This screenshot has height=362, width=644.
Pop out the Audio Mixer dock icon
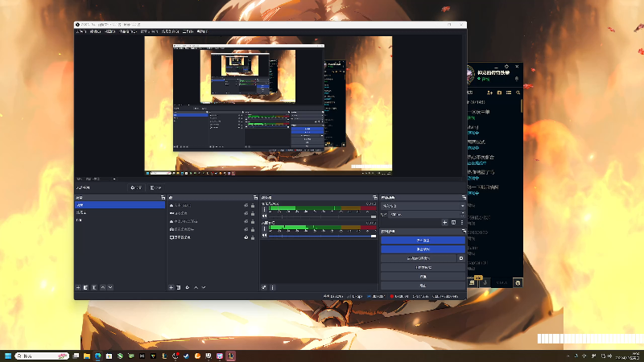point(374,198)
